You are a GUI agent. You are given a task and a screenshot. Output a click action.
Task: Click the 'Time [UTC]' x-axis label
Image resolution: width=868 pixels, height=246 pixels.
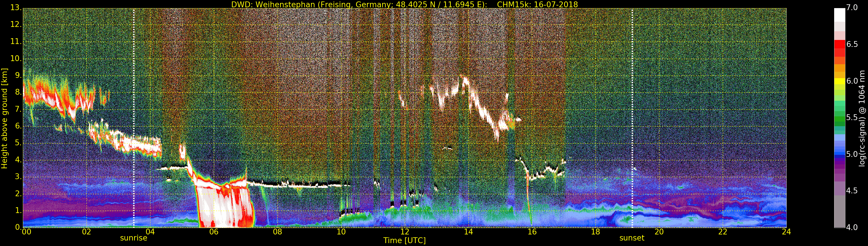click(404, 241)
